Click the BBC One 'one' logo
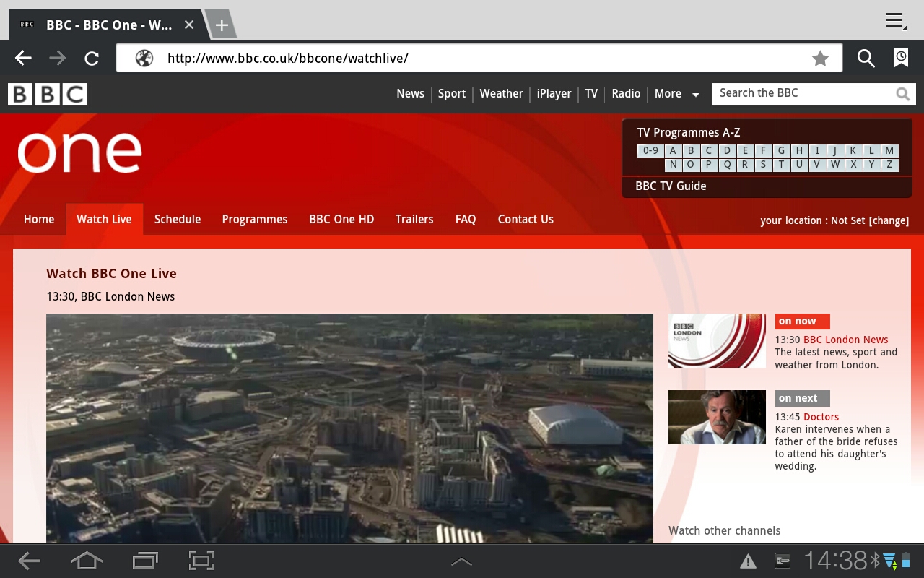 click(79, 152)
